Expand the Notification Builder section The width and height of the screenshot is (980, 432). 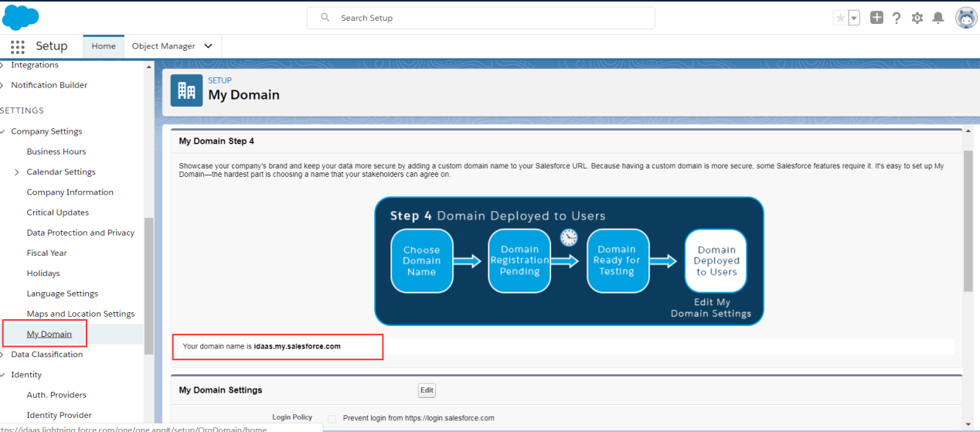pyautogui.click(x=2, y=85)
